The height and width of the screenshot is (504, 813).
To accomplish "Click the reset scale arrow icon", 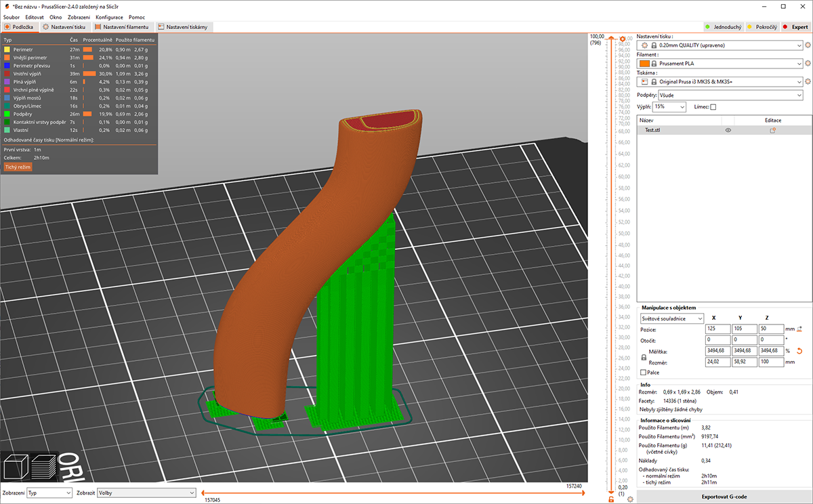I will pyautogui.click(x=799, y=351).
